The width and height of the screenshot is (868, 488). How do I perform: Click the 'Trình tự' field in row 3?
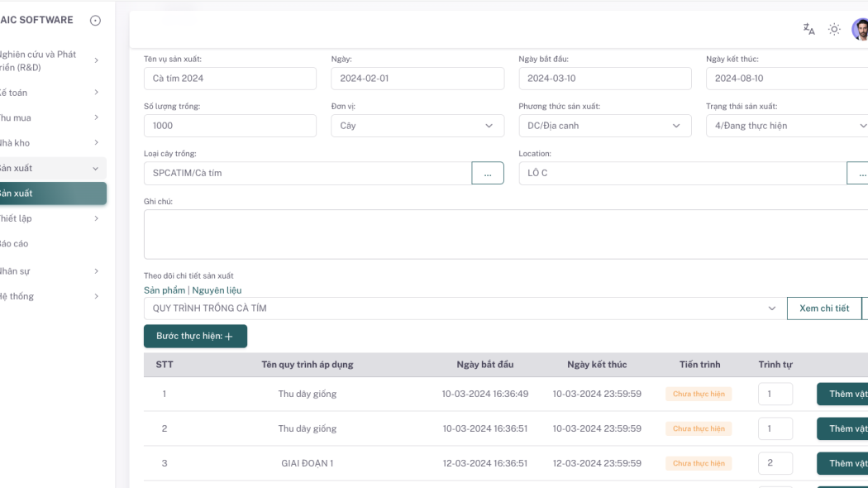pyautogui.click(x=775, y=463)
